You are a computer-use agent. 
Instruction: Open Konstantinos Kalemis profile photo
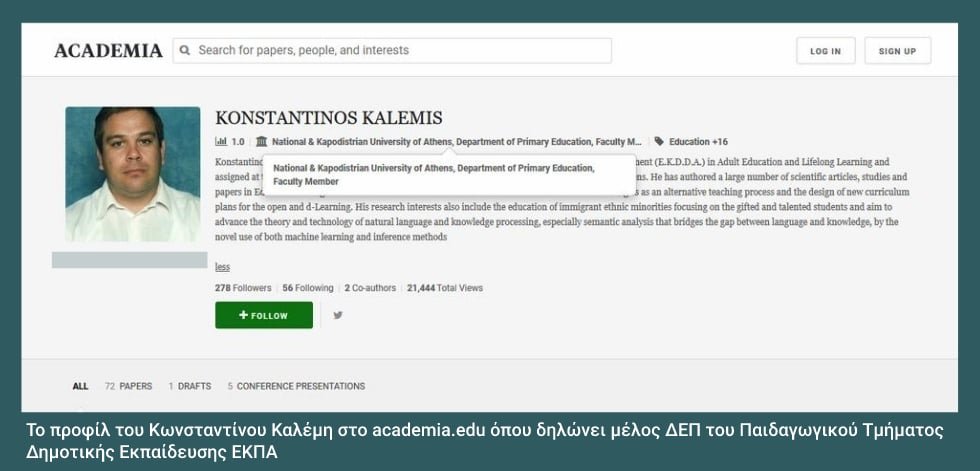(x=132, y=174)
